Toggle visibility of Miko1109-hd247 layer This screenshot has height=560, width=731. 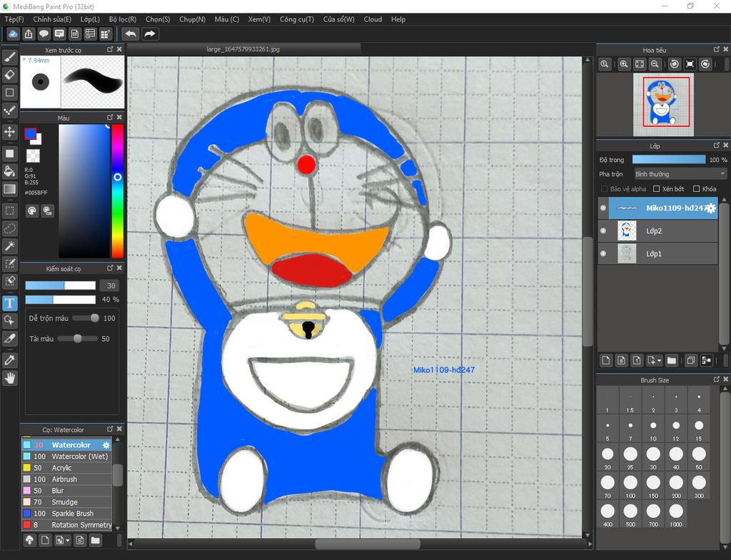point(603,208)
